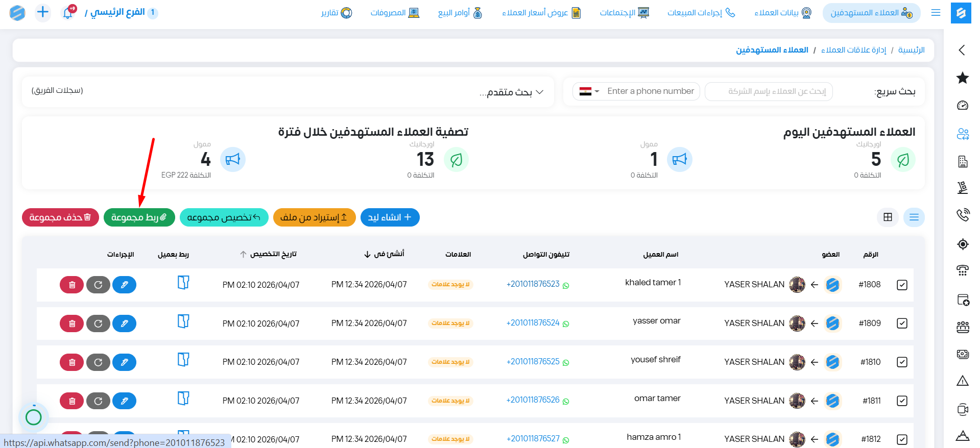Collapse the sidebar with the back chevron
This screenshot has width=980, height=448.
coord(962,50)
